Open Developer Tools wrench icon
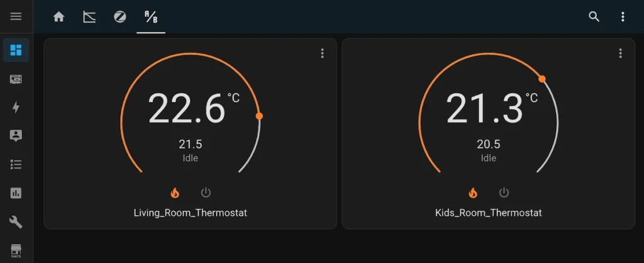The height and width of the screenshot is (263, 644). (16, 221)
